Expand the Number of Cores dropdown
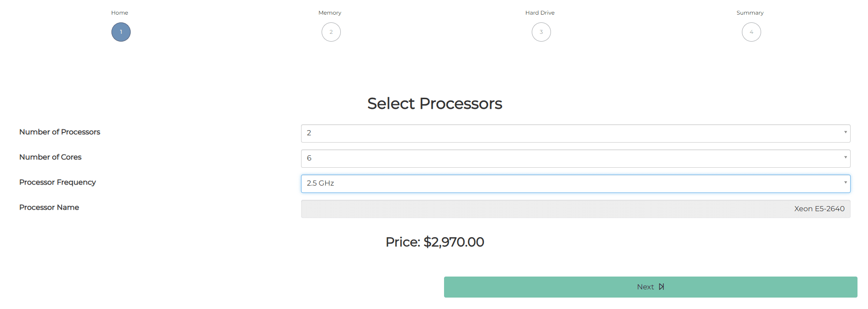 [576, 158]
